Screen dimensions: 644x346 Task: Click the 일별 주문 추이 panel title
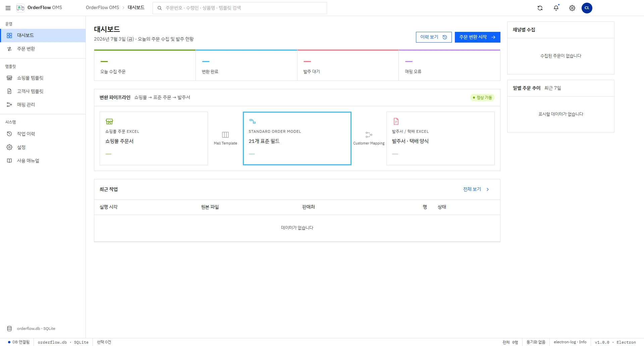(x=527, y=88)
